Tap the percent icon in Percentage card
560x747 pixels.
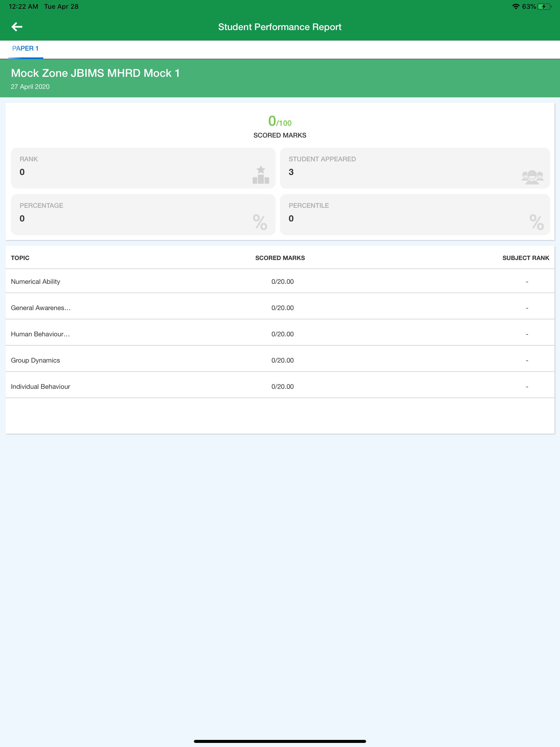point(260,222)
